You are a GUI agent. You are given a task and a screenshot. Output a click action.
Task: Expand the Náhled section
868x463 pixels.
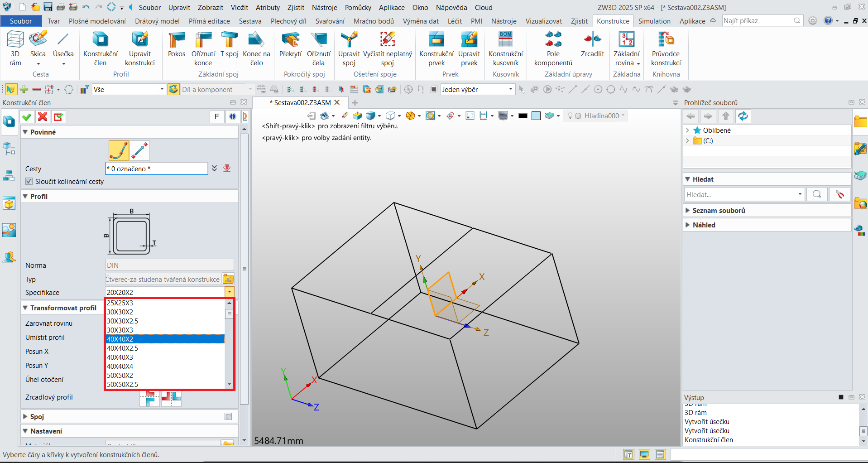688,225
